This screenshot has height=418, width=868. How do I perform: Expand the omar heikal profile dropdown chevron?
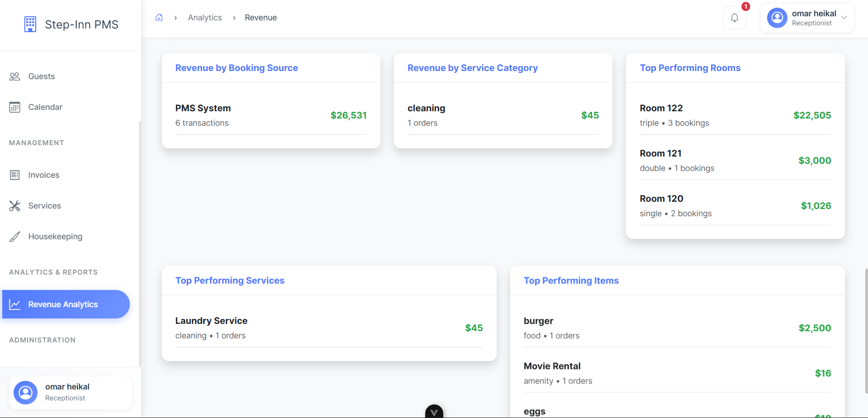[844, 18]
